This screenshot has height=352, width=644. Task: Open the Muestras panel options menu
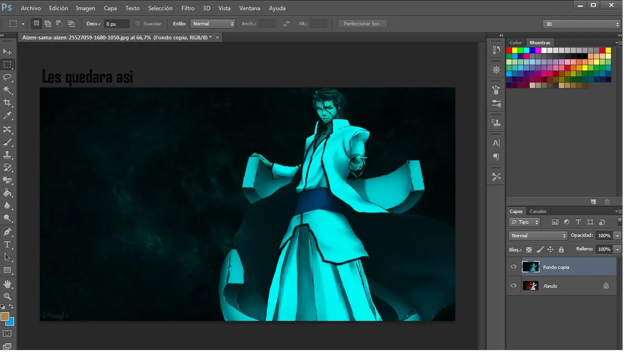tap(618, 43)
